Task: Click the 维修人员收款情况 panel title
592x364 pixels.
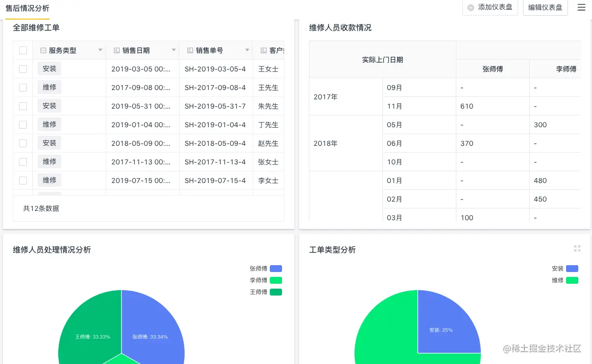Action: [340, 28]
